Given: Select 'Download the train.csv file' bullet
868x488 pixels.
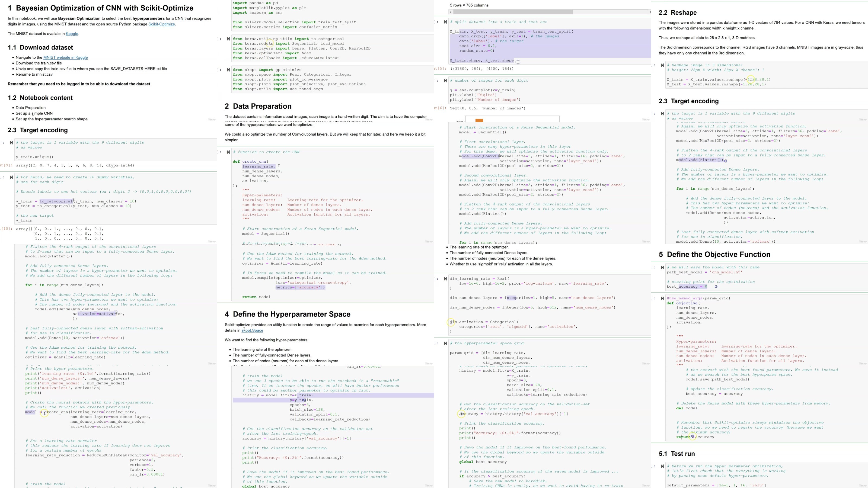Looking at the screenshot, I should [x=39, y=63].
